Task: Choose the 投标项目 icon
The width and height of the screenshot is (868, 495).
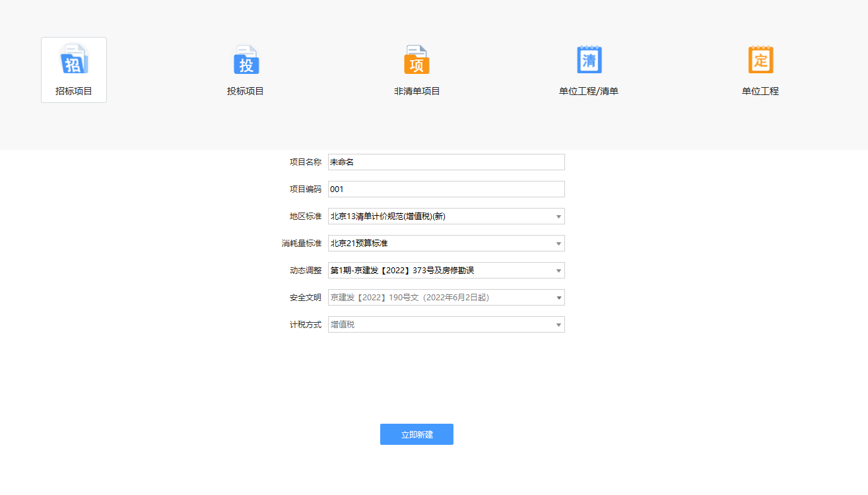Action: 246,59
